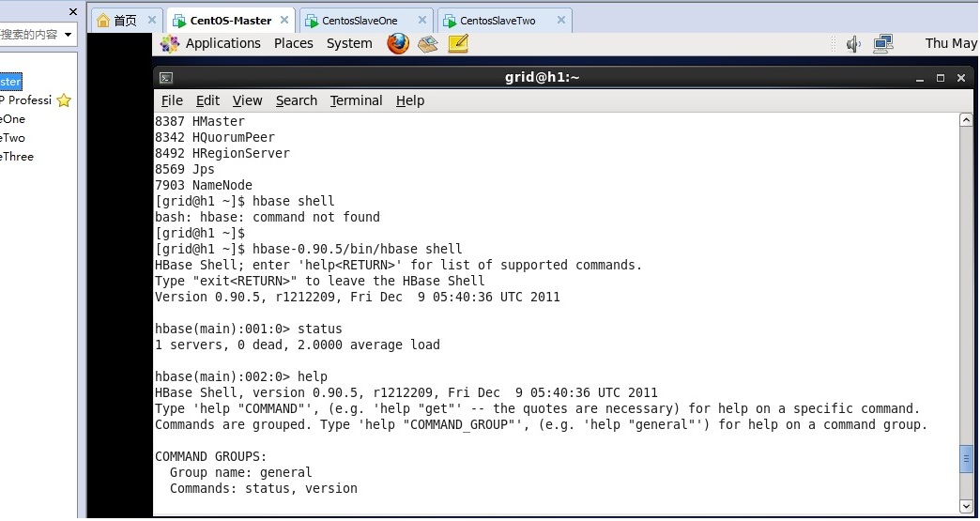980x521 pixels.
Task: Click the terminal vertical scrollbar thumb
Action: coord(966,458)
